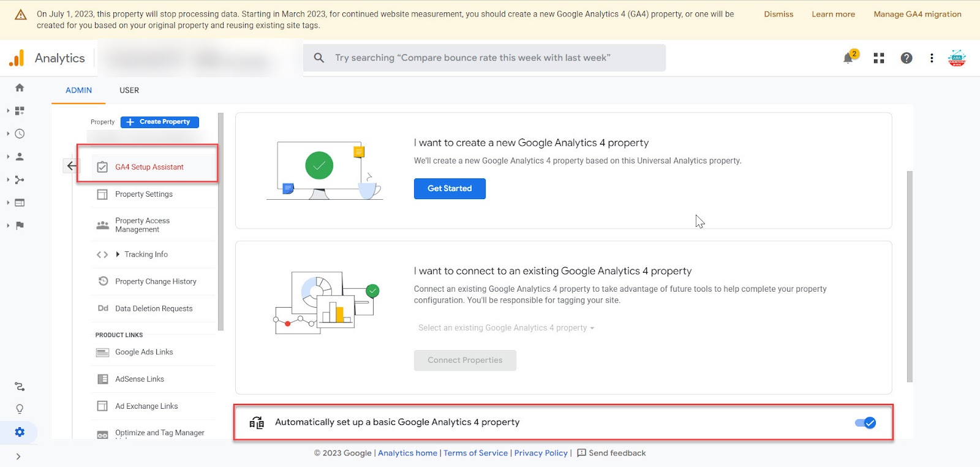The image size is (980, 467).
Task: Click the main panel scrollbar
Action: 910,276
